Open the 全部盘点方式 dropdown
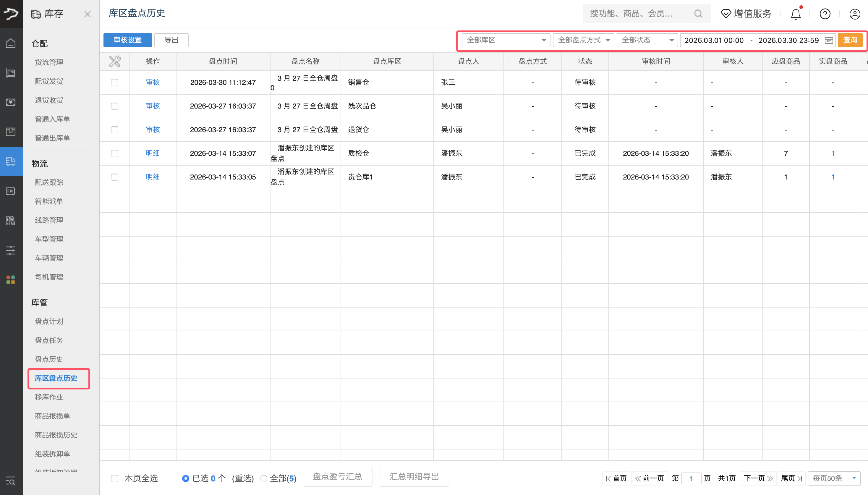Screen dimensions: 868x495 583,40
